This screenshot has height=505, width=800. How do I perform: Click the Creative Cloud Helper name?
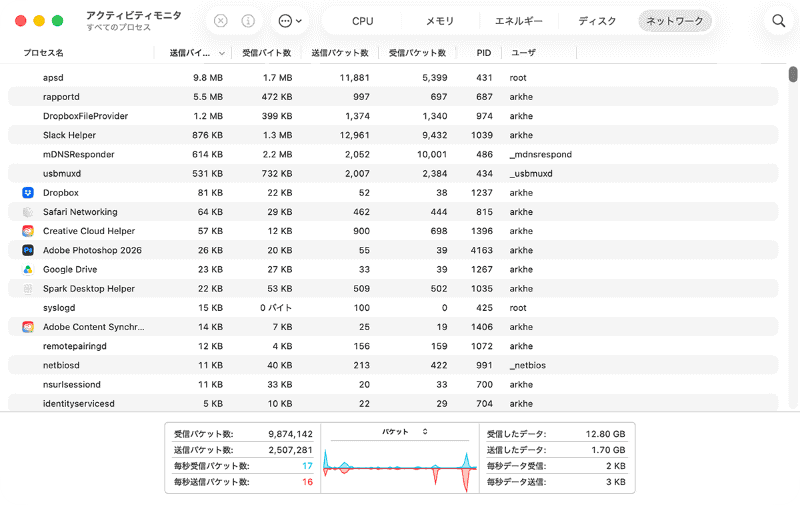click(x=89, y=231)
